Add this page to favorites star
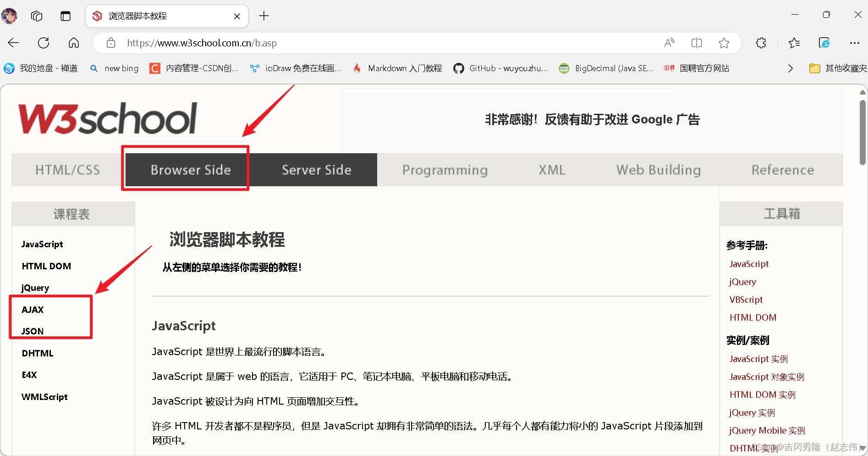 [724, 43]
